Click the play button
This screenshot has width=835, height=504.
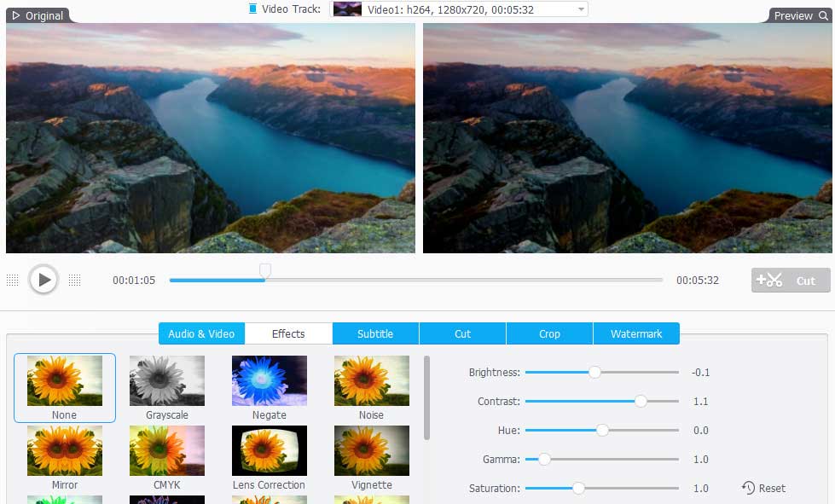43,280
